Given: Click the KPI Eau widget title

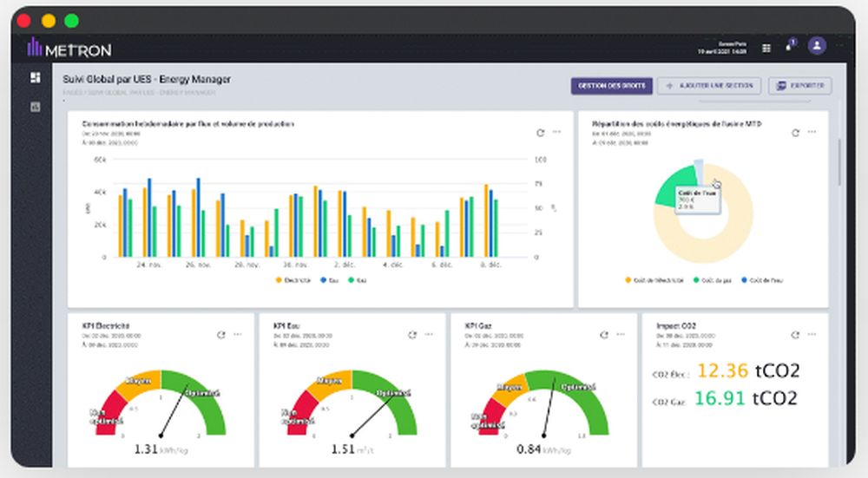Looking at the screenshot, I should click(286, 326).
